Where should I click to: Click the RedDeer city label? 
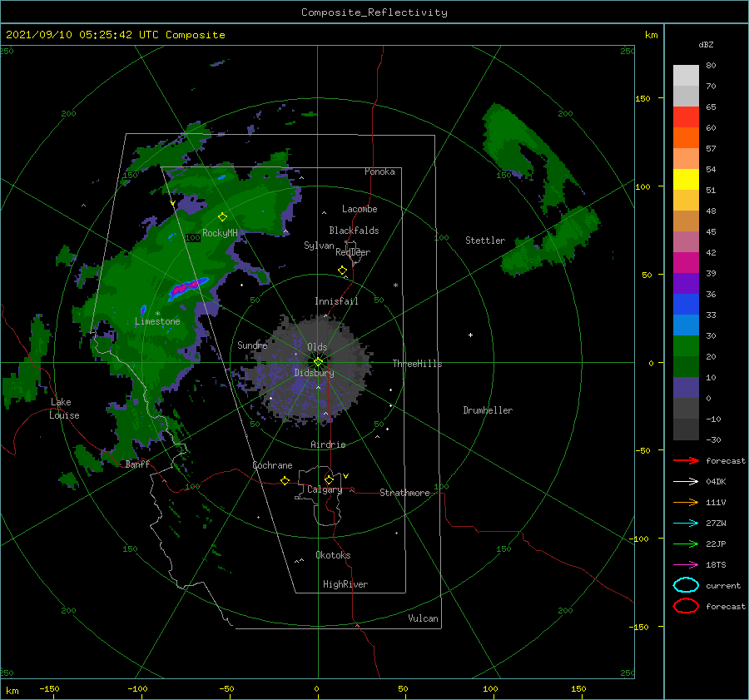pos(353,252)
